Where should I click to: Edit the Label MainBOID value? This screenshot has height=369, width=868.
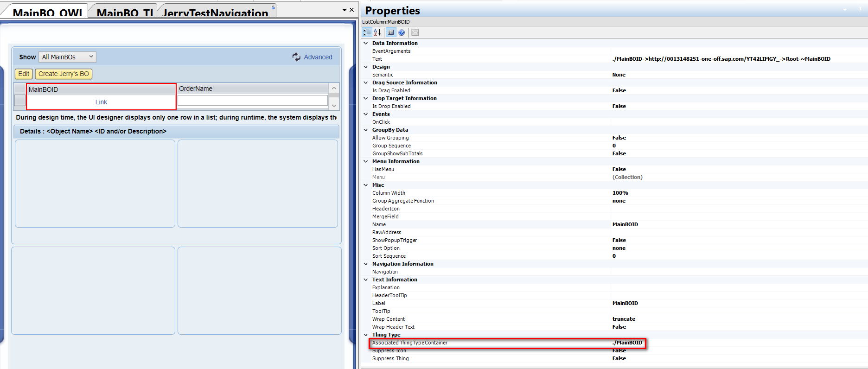coord(625,303)
